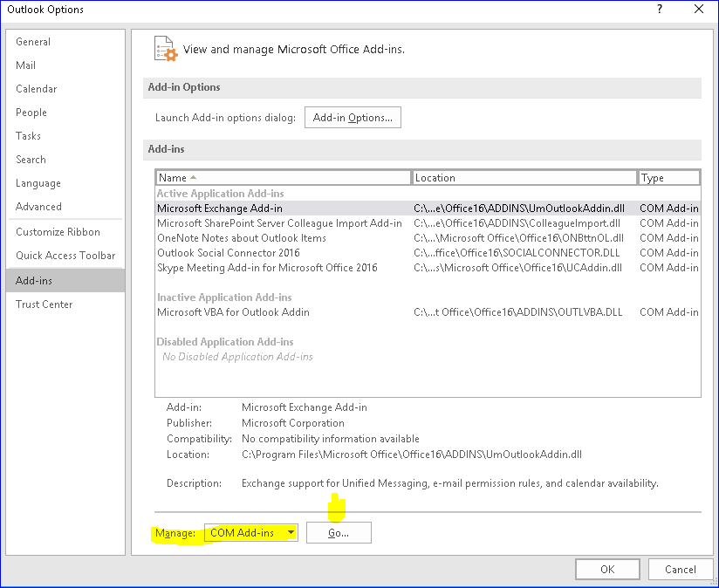The width and height of the screenshot is (719, 588).
Task: Open Quick Access Toolbar settings
Action: [65, 256]
